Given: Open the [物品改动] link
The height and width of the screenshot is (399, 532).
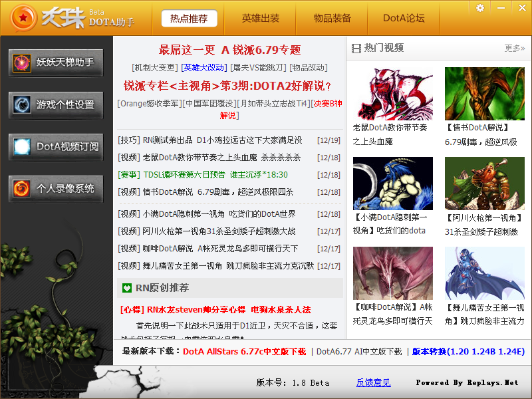Looking at the screenshot, I should click(309, 68).
